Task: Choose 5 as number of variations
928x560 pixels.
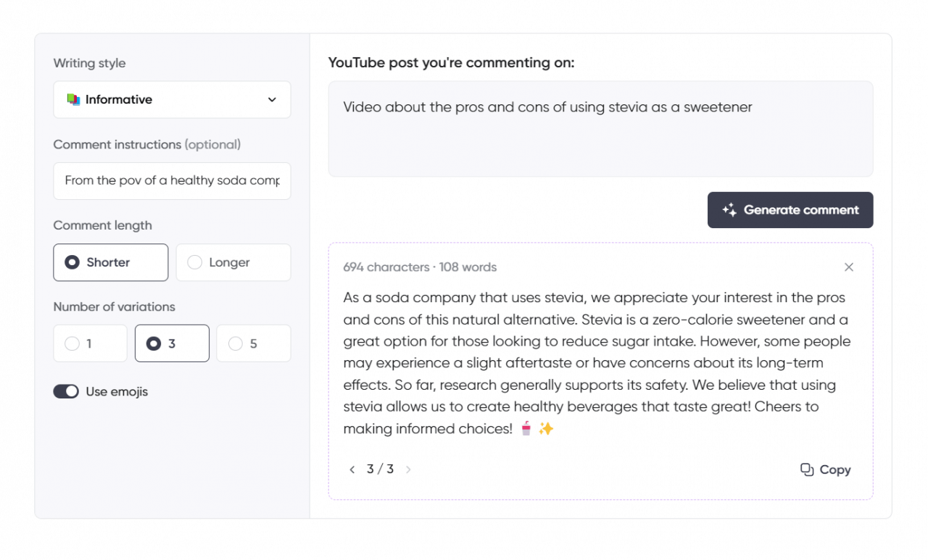Action: [x=253, y=343]
